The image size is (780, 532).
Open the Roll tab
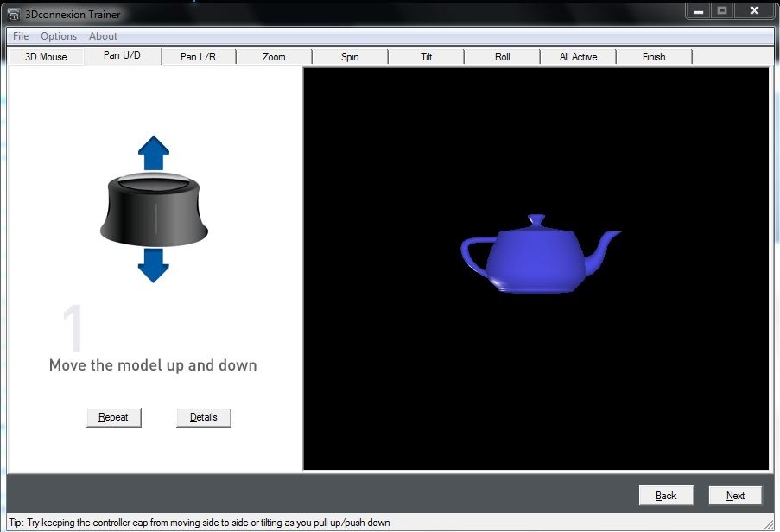(503, 57)
